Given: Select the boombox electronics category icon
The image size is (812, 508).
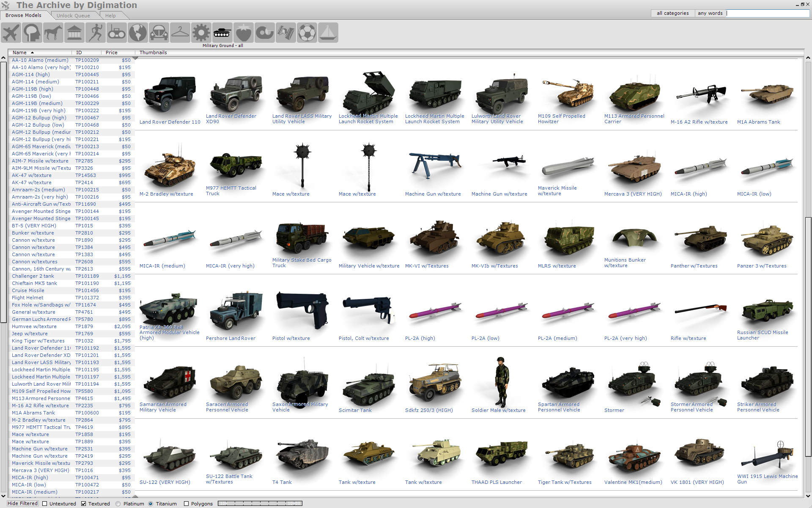Looking at the screenshot, I should tap(117, 33).
